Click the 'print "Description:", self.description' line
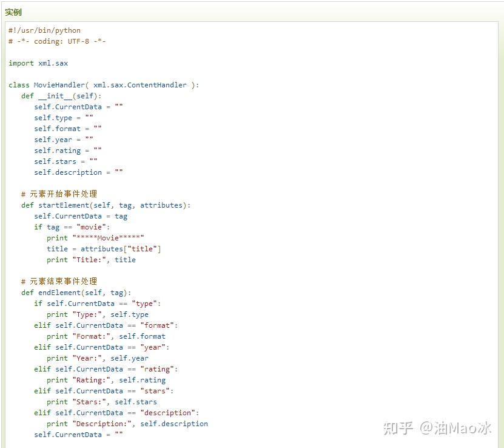 pyautogui.click(x=127, y=424)
